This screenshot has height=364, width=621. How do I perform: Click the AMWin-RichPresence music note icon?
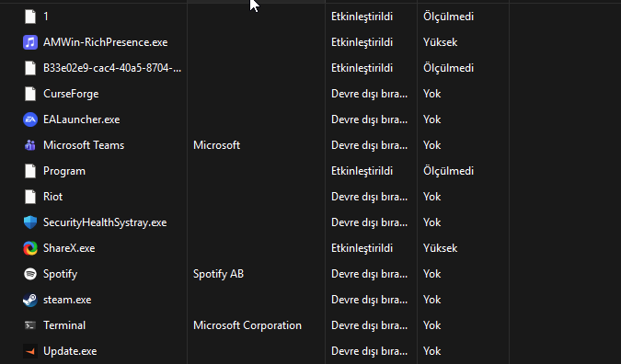click(x=30, y=42)
